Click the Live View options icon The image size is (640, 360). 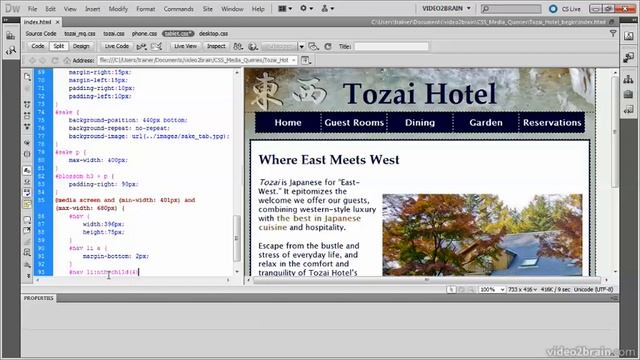[156, 47]
